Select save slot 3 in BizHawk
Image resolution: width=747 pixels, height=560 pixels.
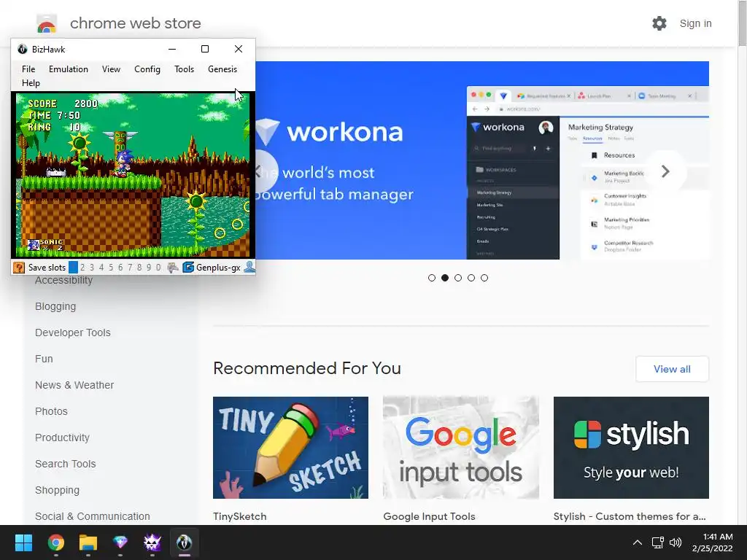tap(92, 268)
